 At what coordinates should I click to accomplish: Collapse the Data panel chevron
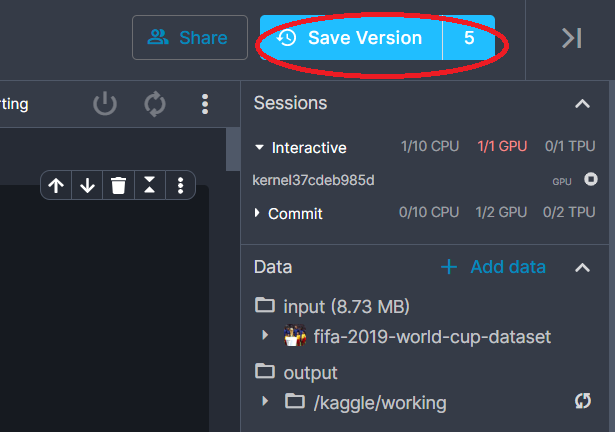pos(582,268)
